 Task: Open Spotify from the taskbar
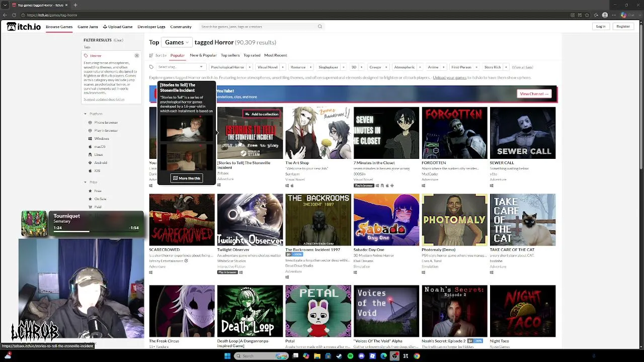click(x=350, y=356)
